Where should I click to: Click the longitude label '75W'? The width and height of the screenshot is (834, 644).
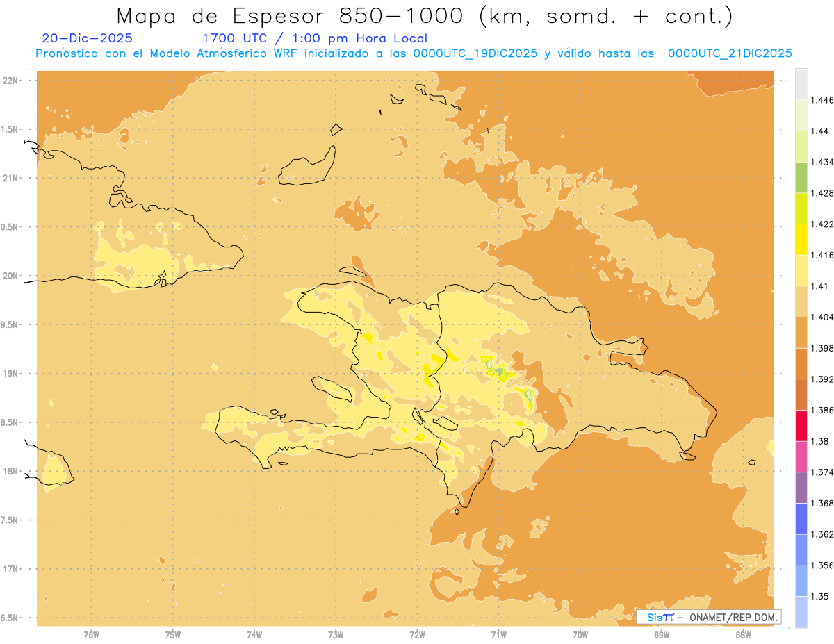coord(173,635)
